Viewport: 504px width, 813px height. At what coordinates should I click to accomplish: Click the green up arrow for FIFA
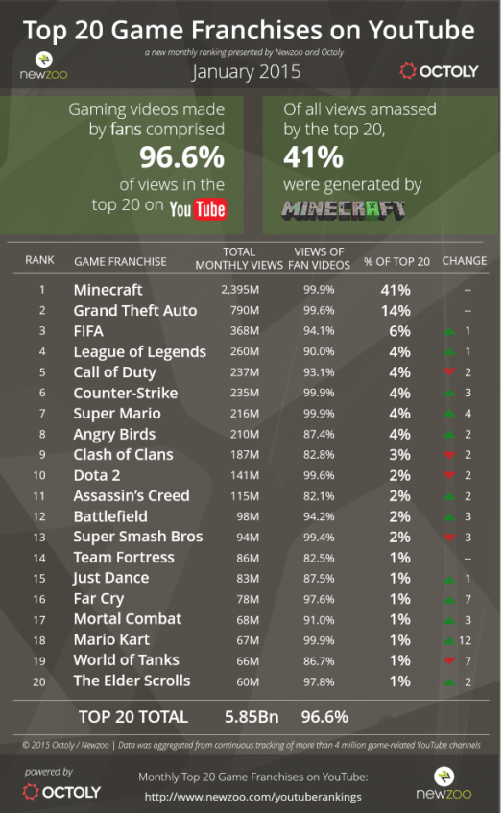tap(449, 331)
